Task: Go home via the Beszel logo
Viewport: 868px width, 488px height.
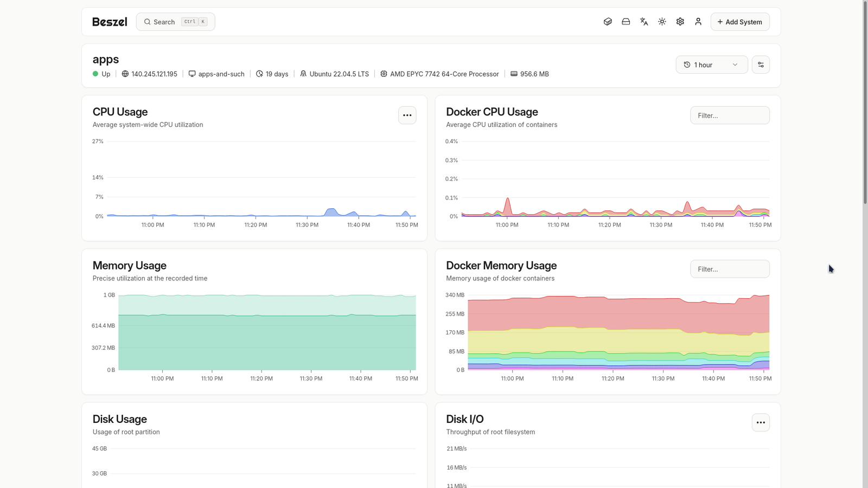Action: 110,22
